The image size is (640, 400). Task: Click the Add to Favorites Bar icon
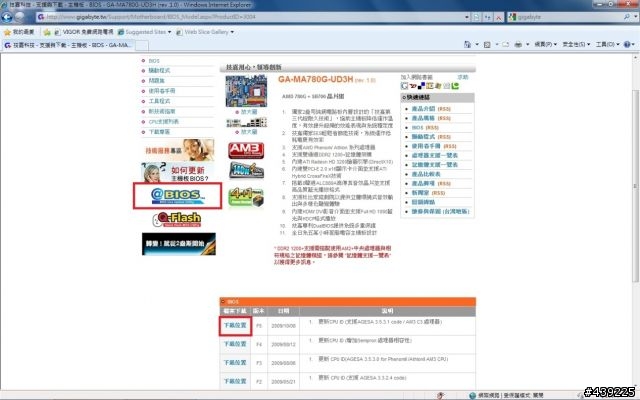pyautogui.click(x=47, y=32)
